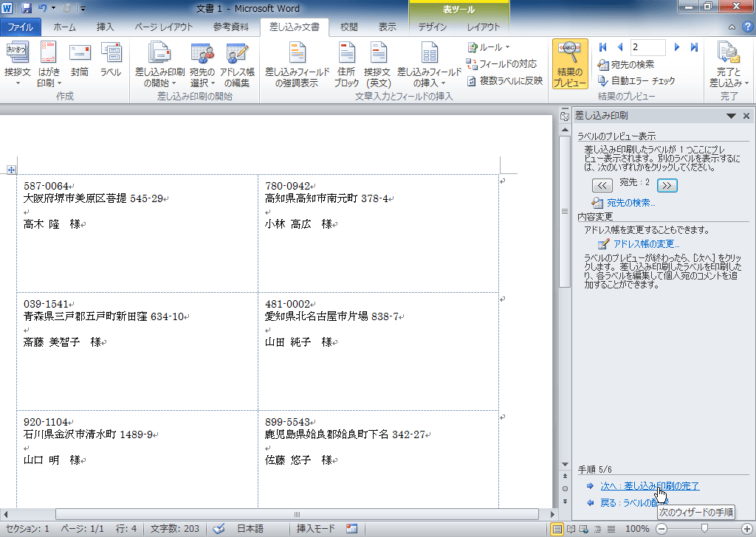Click macro recording icon in status bar
This screenshot has height=537, width=756.
pos(351,528)
